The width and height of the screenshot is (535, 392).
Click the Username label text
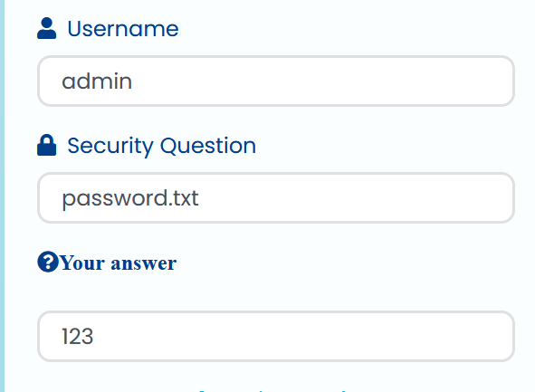[x=123, y=29]
